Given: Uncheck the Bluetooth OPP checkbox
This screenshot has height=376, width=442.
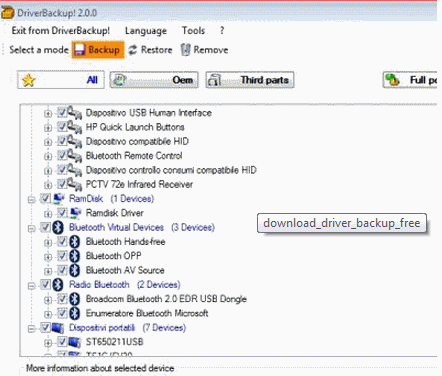Looking at the screenshot, I should tap(62, 256).
